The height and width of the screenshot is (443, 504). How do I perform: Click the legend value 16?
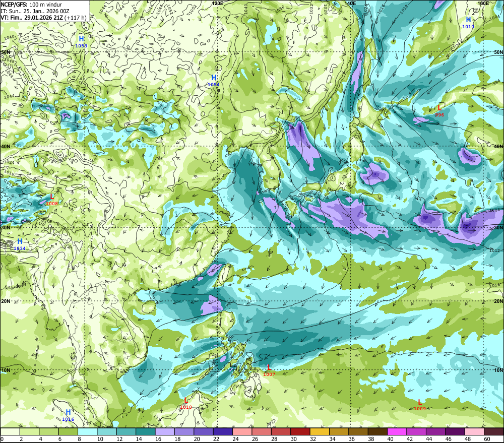158,439
